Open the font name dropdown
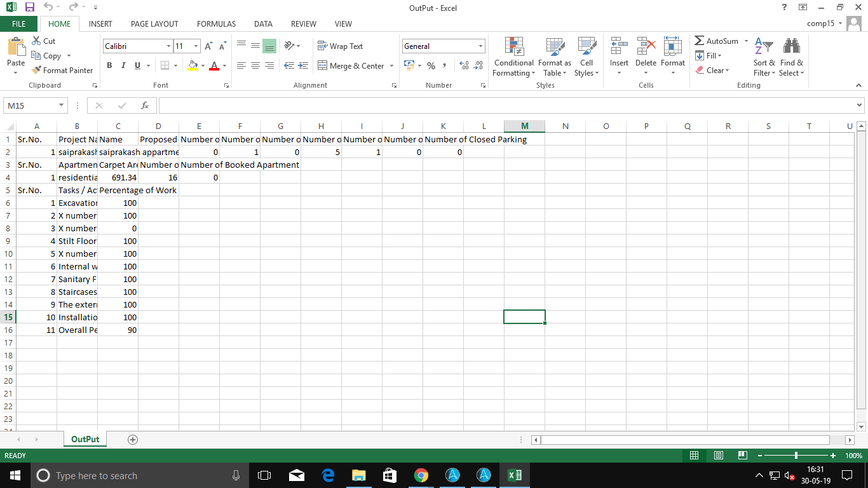Viewport: 868px width, 488px height. pos(168,46)
